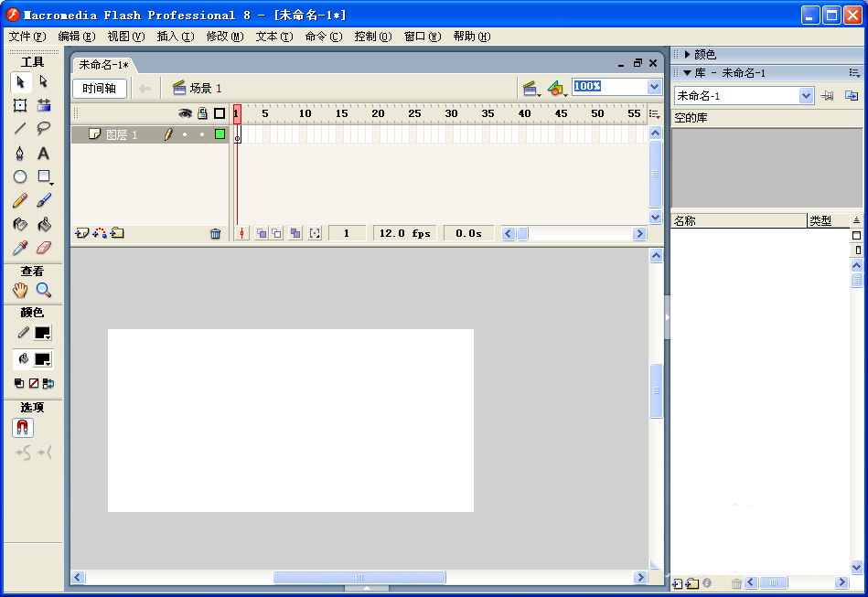Open the 未命名-1 library dropdown
The height and width of the screenshot is (597, 868).
(806, 96)
